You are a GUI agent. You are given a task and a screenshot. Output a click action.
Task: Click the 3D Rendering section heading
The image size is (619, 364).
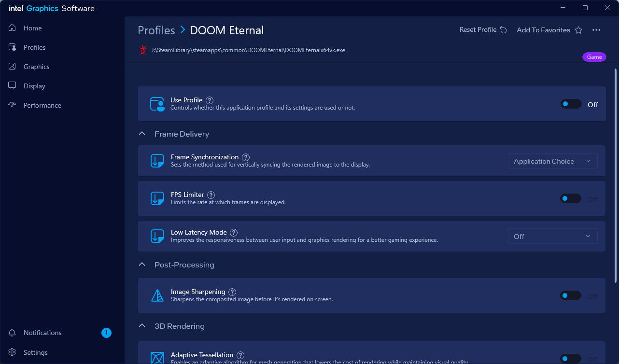[180, 326]
